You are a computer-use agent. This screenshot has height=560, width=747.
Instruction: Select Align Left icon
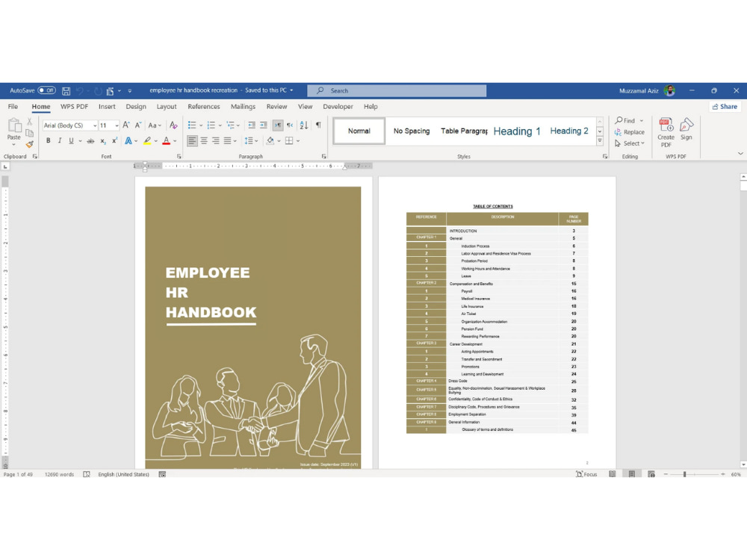(192, 140)
